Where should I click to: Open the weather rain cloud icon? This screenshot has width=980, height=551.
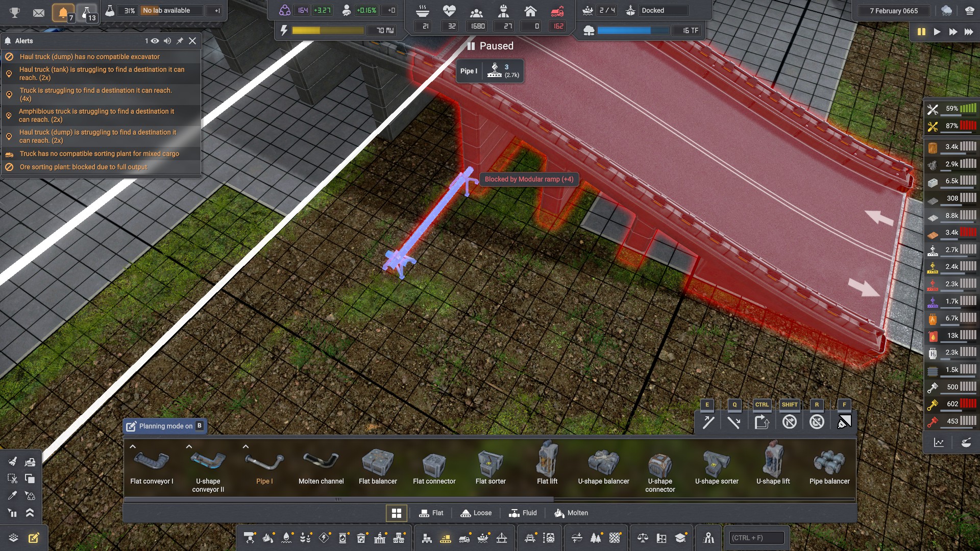click(946, 11)
